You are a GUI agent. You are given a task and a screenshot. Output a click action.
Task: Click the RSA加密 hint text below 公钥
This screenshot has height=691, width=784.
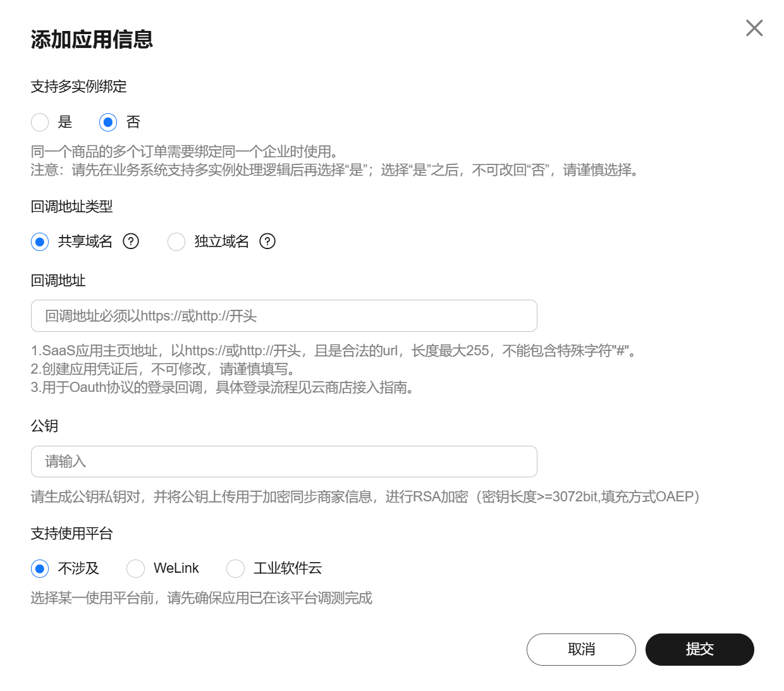365,497
